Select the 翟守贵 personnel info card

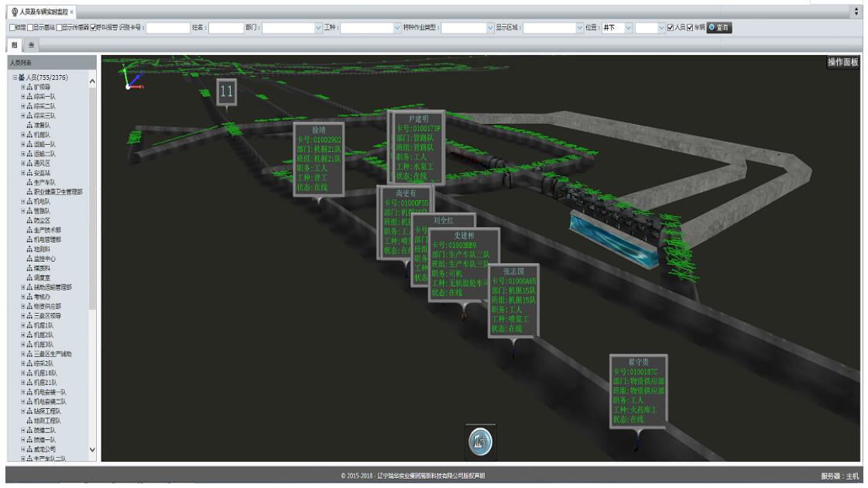pos(638,391)
